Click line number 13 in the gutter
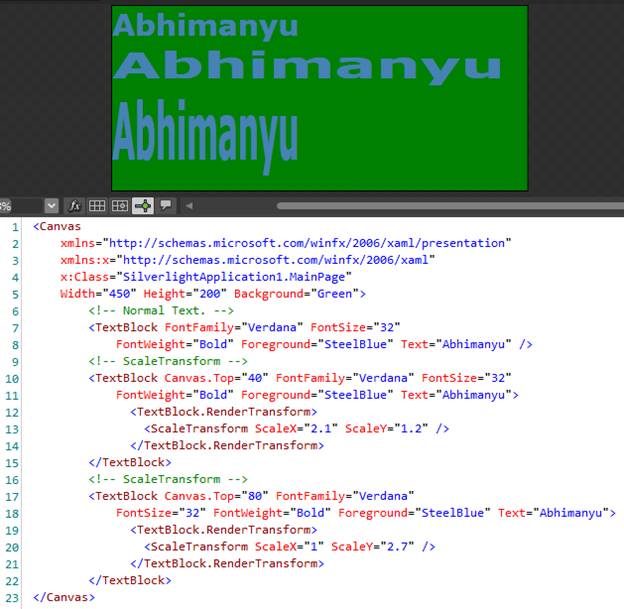 click(12, 429)
